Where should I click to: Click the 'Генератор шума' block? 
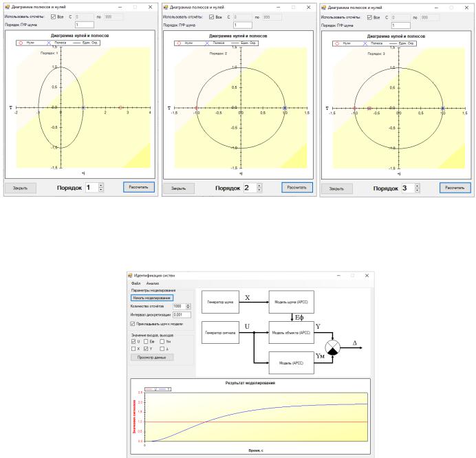point(220,302)
